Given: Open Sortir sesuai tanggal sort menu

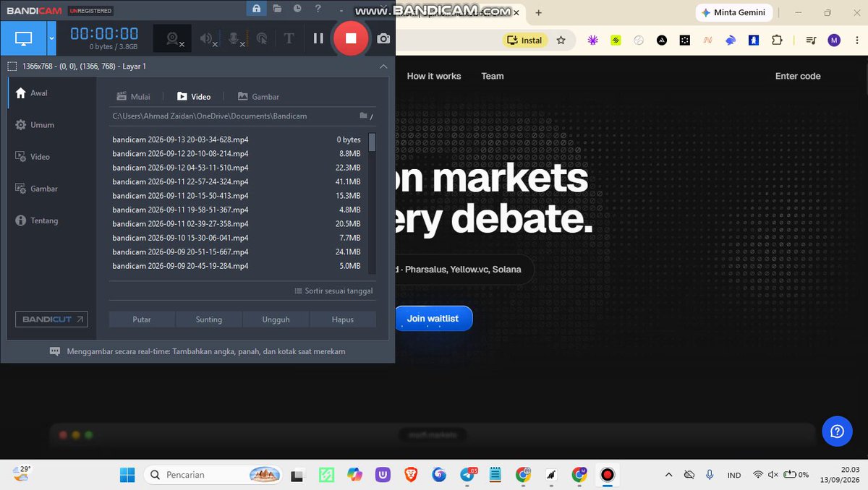Looking at the screenshot, I should 333,291.
